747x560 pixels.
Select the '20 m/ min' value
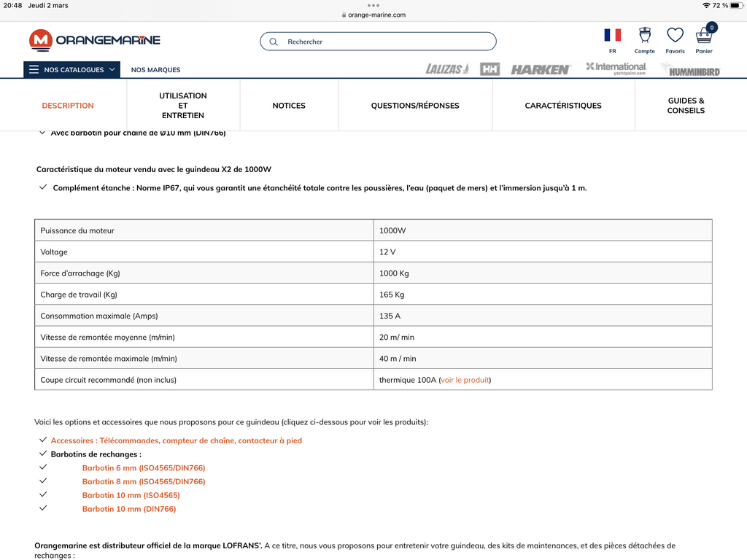(x=397, y=337)
